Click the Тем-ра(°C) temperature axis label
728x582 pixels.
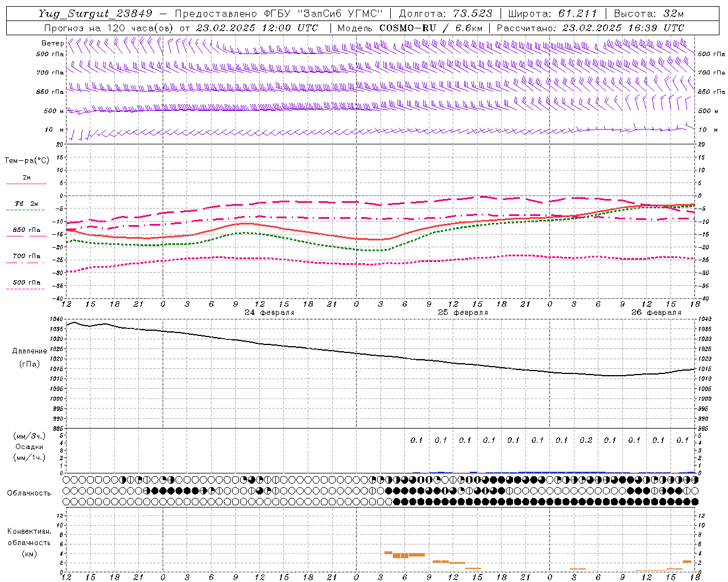point(27,160)
